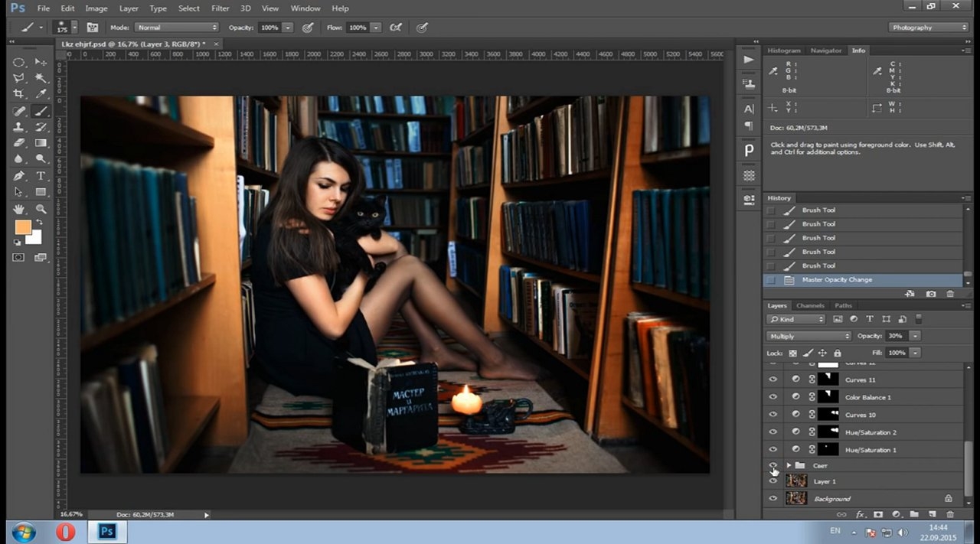Create new adjustment layer in Layers panel
Screen dimensions: 980x544
[x=896, y=515]
